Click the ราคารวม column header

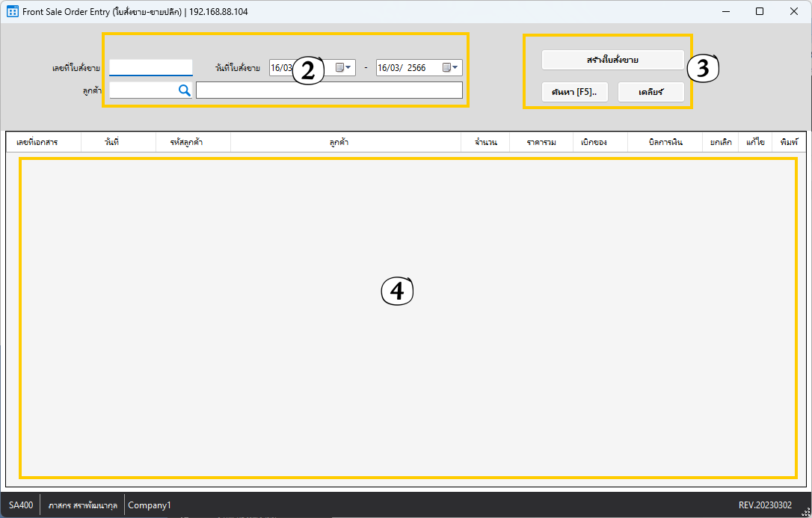(x=541, y=142)
